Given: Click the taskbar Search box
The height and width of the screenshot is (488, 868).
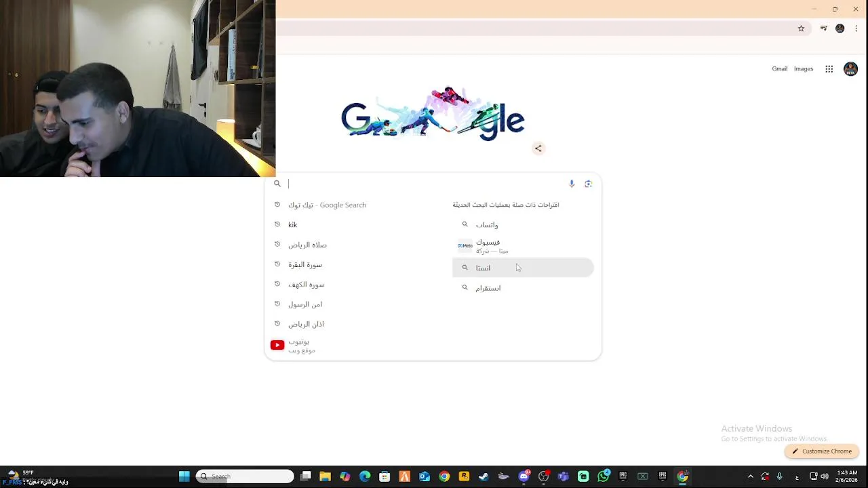Looking at the screenshot, I should 245,476.
